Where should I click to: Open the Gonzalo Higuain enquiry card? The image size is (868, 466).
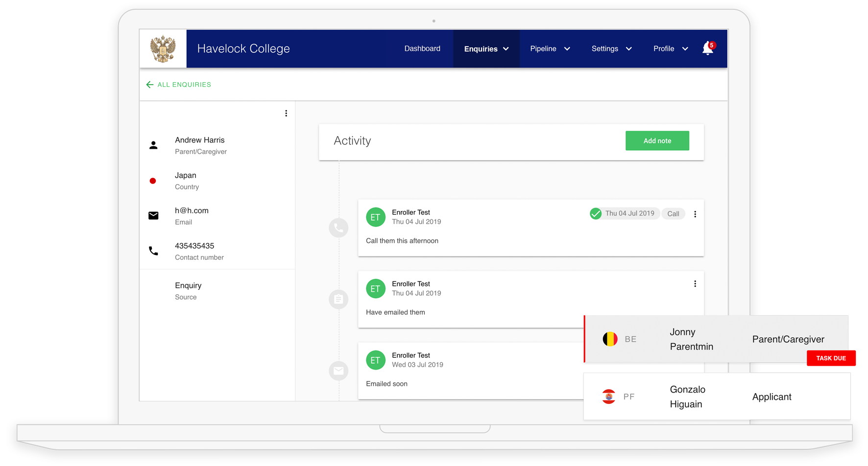717,396
